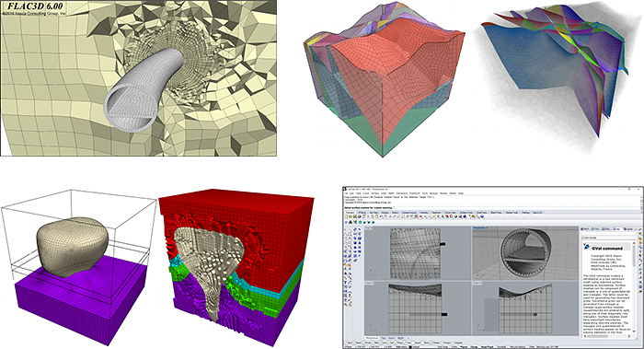This screenshot has height=349, width=644.
Task: Open the Surface menu in menu bar
Action: point(375,193)
